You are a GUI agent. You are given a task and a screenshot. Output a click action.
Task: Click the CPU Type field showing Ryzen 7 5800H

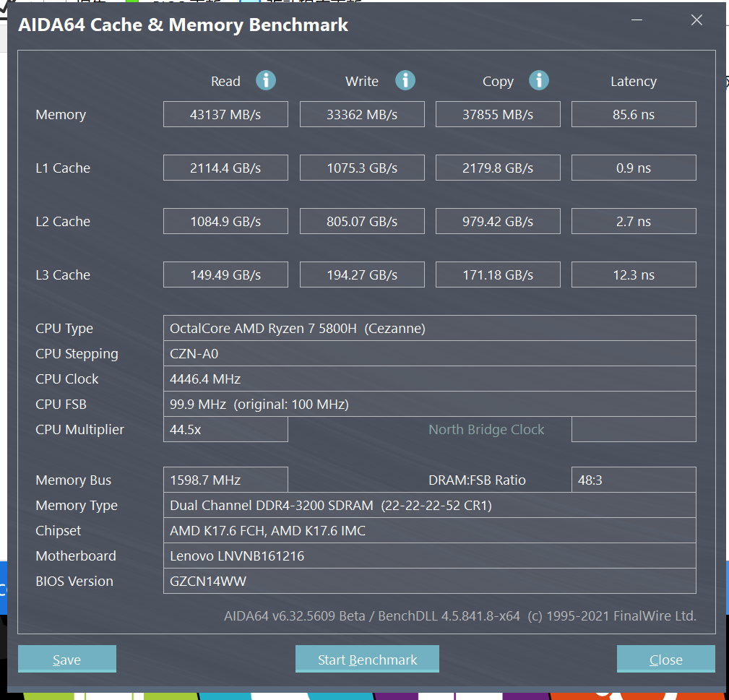click(x=430, y=328)
